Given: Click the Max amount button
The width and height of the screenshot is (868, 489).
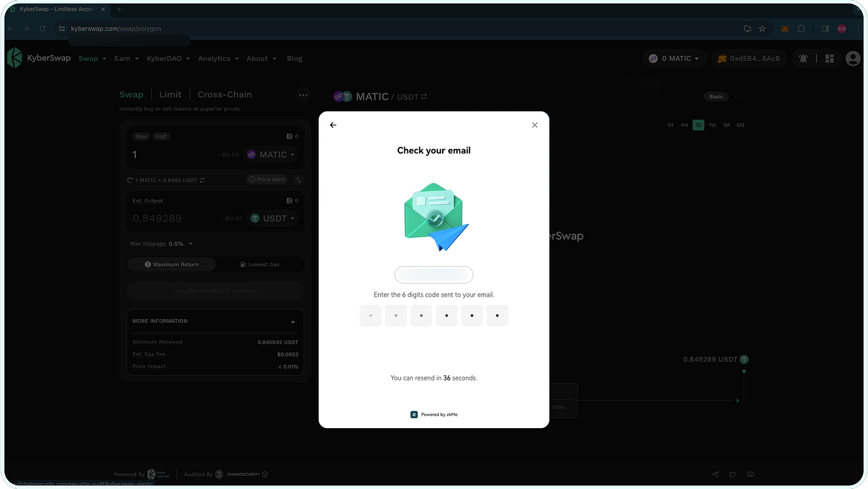Looking at the screenshot, I should pyautogui.click(x=141, y=136).
